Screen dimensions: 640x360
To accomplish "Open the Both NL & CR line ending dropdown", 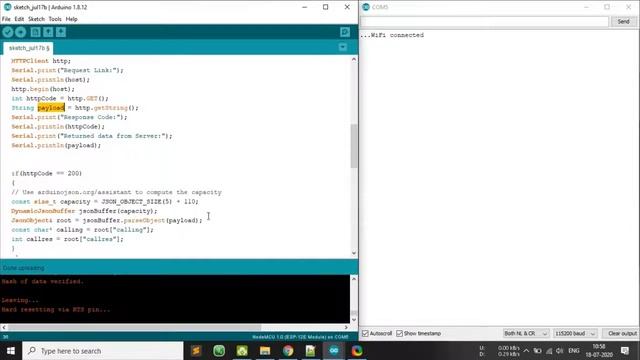I will pos(526,333).
